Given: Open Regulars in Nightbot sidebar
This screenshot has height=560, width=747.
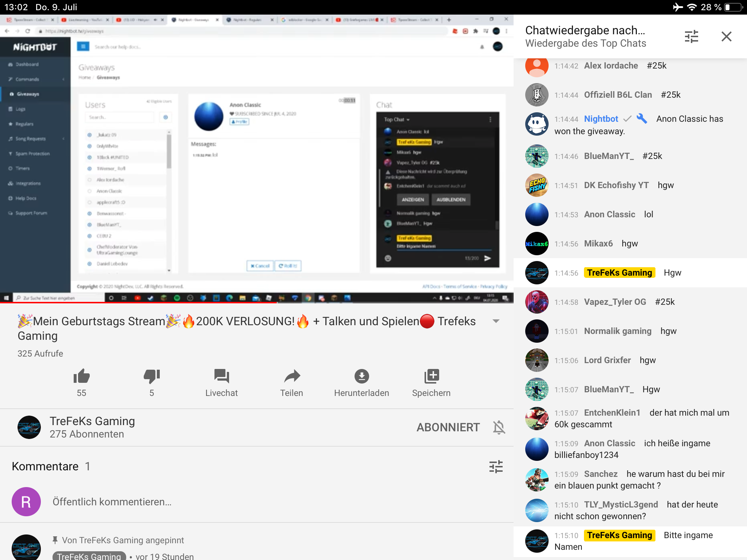Looking at the screenshot, I should click(x=24, y=124).
